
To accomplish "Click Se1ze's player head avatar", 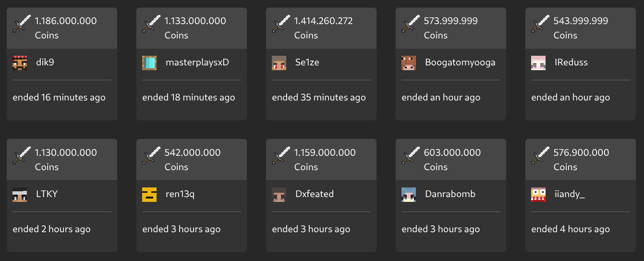I will tap(279, 62).
